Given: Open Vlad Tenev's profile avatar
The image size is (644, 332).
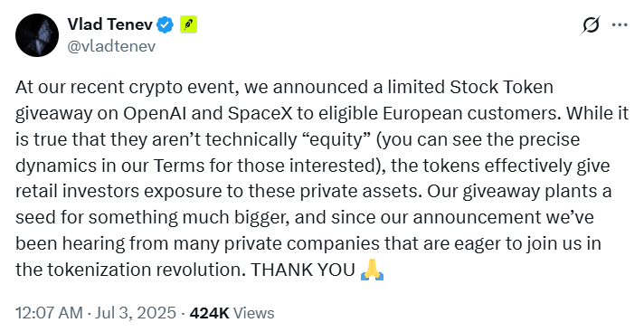Looking at the screenshot, I should tap(37, 35).
